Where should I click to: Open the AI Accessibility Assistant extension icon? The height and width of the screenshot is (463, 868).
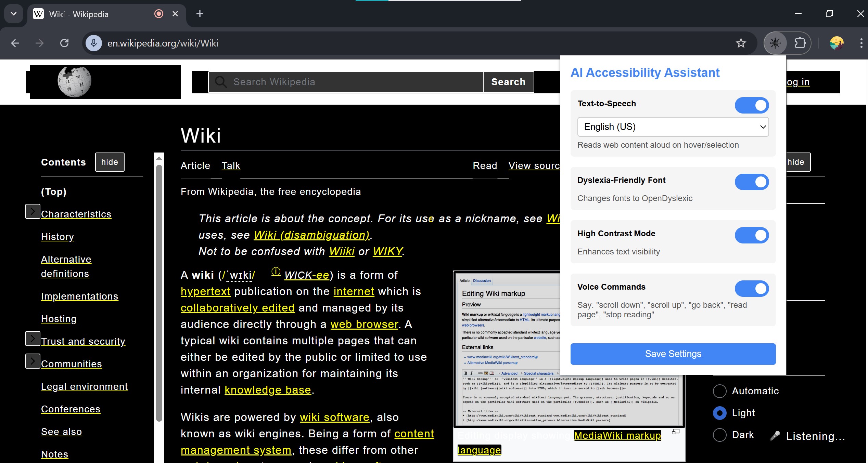[x=775, y=43]
